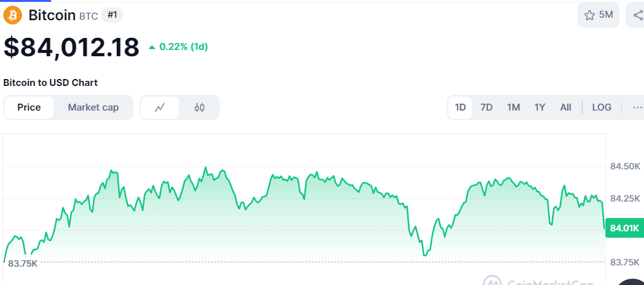Show the All time range
This screenshot has width=644, height=285.
pyautogui.click(x=566, y=107)
